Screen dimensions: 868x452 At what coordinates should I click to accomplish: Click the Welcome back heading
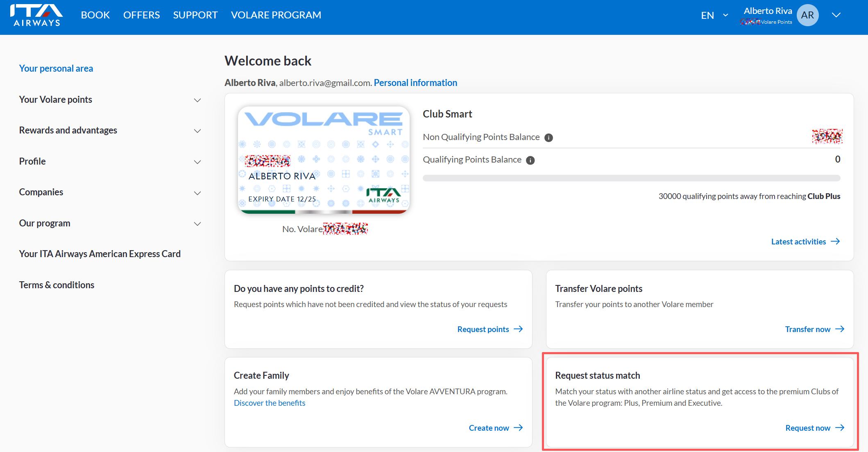(268, 61)
